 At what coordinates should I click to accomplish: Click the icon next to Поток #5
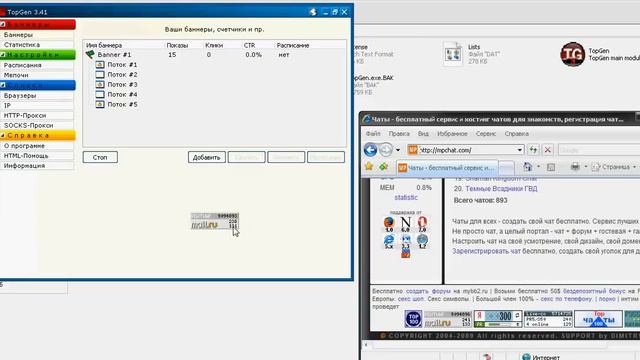coord(100,104)
